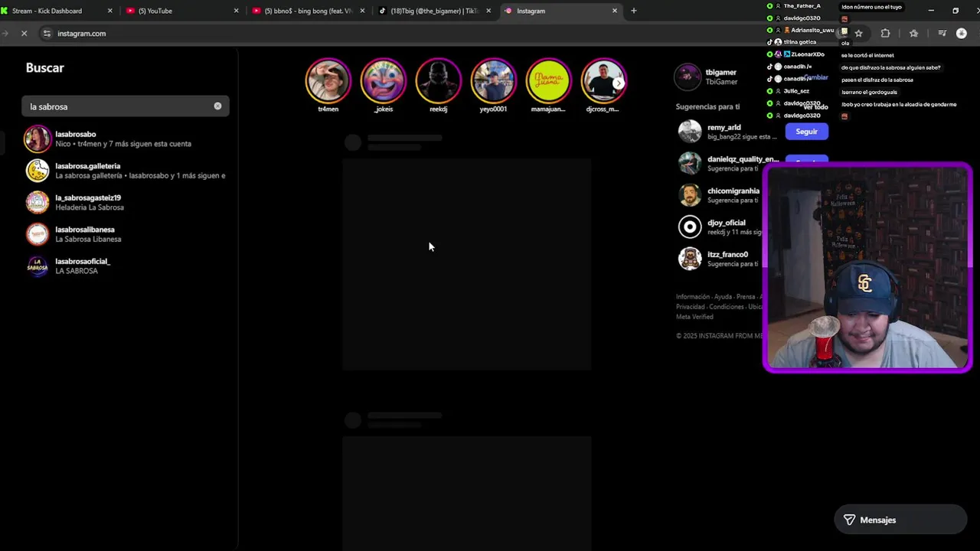Screen dimensions: 980x551
Task: View the mamajuan story
Action: click(548, 80)
